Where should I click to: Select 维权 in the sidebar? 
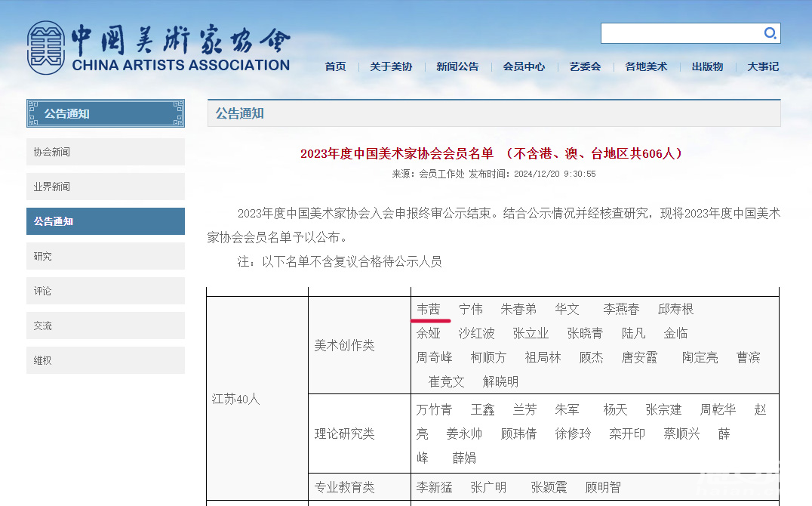106,360
